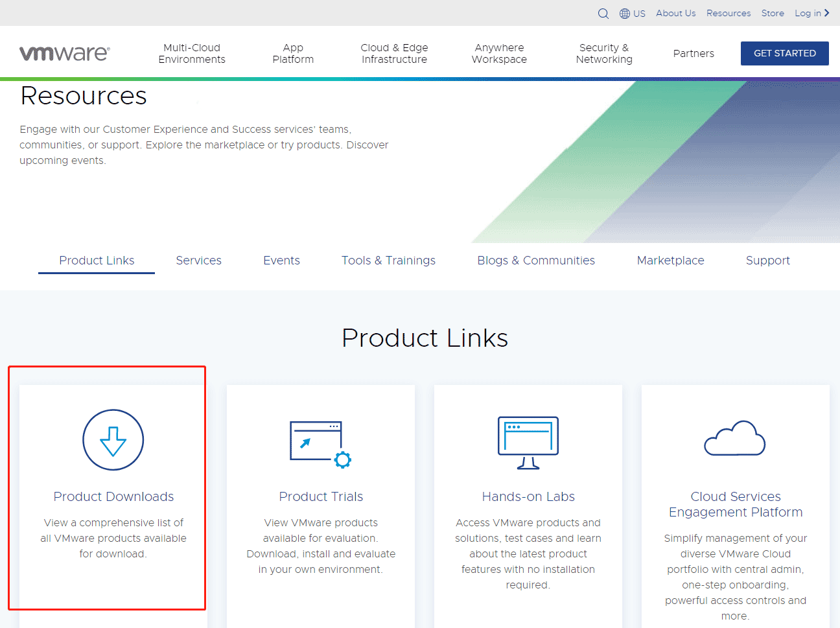The height and width of the screenshot is (628, 840).
Task: Open the Hands-on Labs title link
Action: [528, 496]
